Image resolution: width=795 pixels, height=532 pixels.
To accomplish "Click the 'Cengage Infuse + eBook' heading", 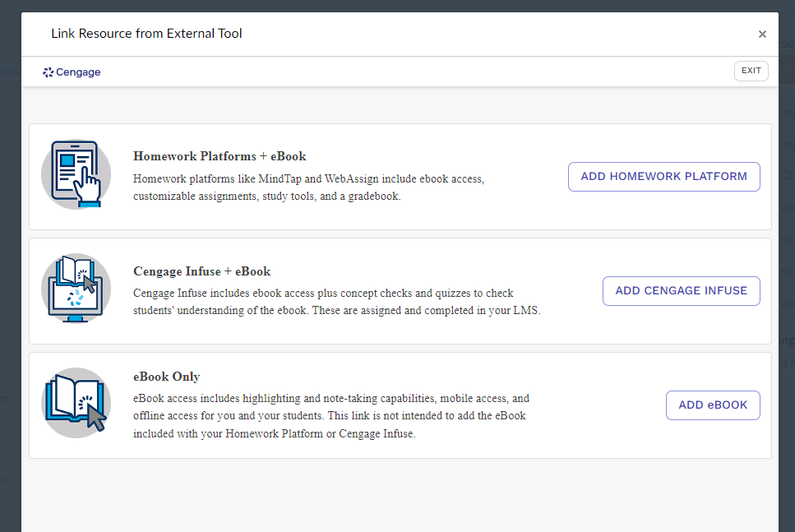I will pos(201,271).
